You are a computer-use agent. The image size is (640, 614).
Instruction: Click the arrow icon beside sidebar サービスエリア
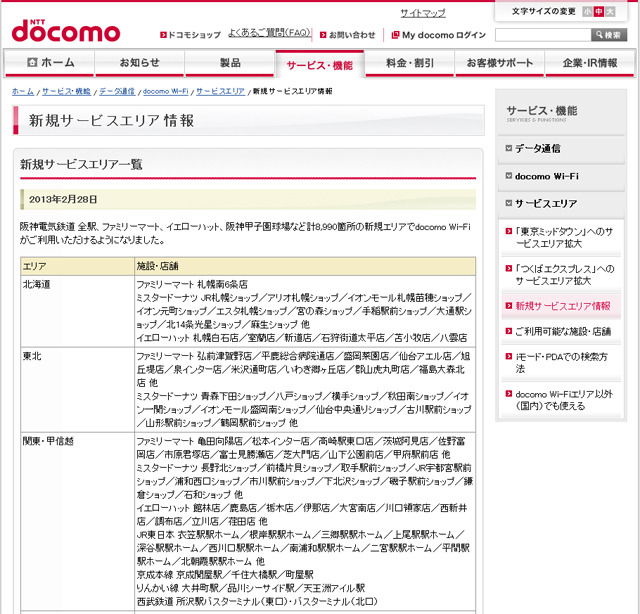pyautogui.click(x=509, y=203)
